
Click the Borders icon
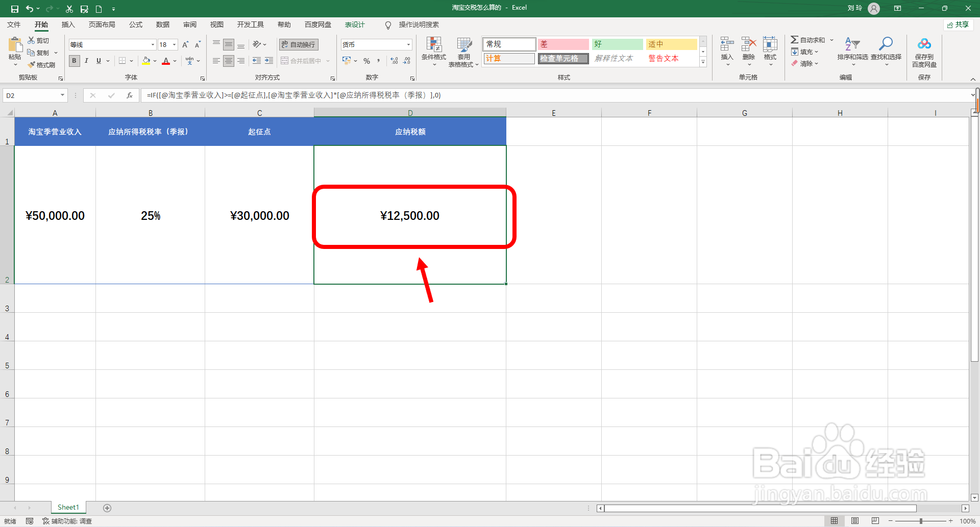pyautogui.click(x=122, y=61)
